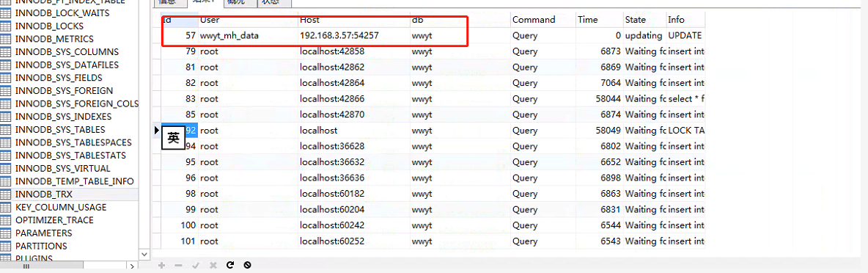This screenshot has height=273, width=868.
Task: Click the refresh results icon
Action: click(x=229, y=265)
